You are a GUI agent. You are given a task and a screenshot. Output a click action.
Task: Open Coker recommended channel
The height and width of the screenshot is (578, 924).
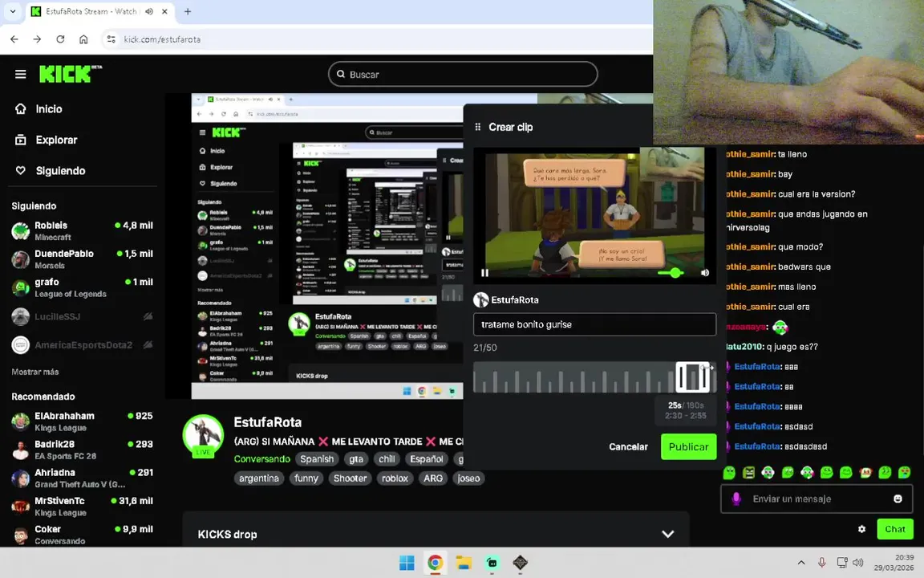pos(82,535)
